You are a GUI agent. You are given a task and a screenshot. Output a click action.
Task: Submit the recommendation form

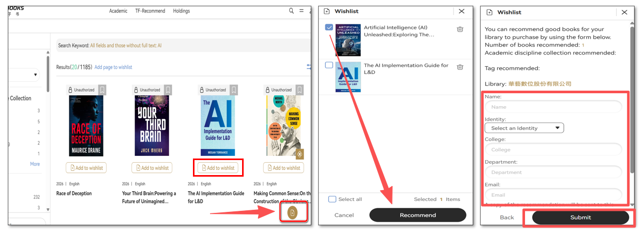pos(580,218)
